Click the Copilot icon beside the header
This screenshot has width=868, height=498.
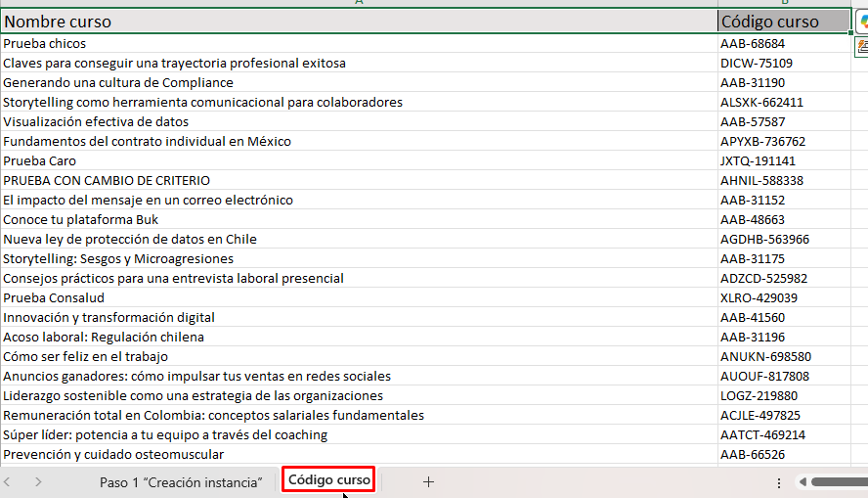coord(862,22)
